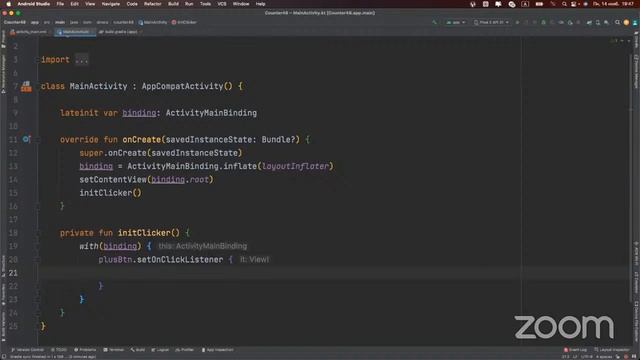The image size is (640, 360).
Task: Switch to the MainActivity.kt editor tab
Action: [74, 32]
